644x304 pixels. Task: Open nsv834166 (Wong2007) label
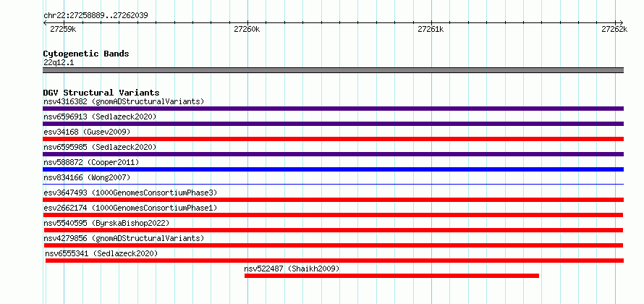[87, 177]
